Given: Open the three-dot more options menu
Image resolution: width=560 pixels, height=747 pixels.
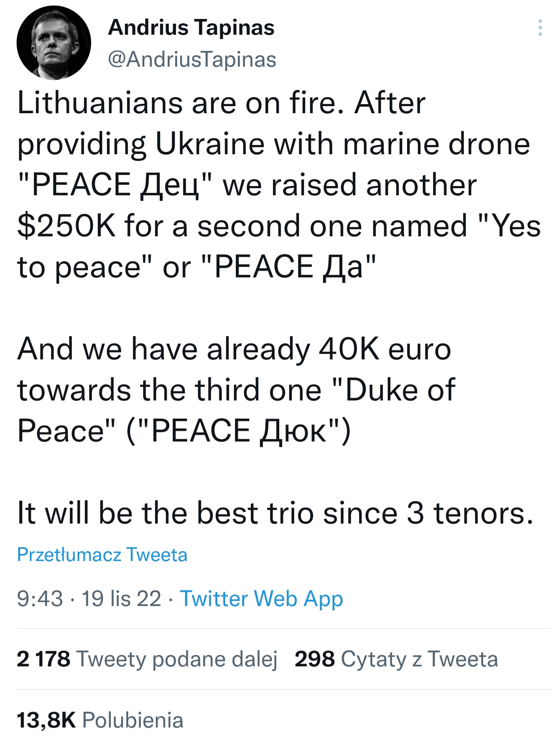Looking at the screenshot, I should [540, 28].
